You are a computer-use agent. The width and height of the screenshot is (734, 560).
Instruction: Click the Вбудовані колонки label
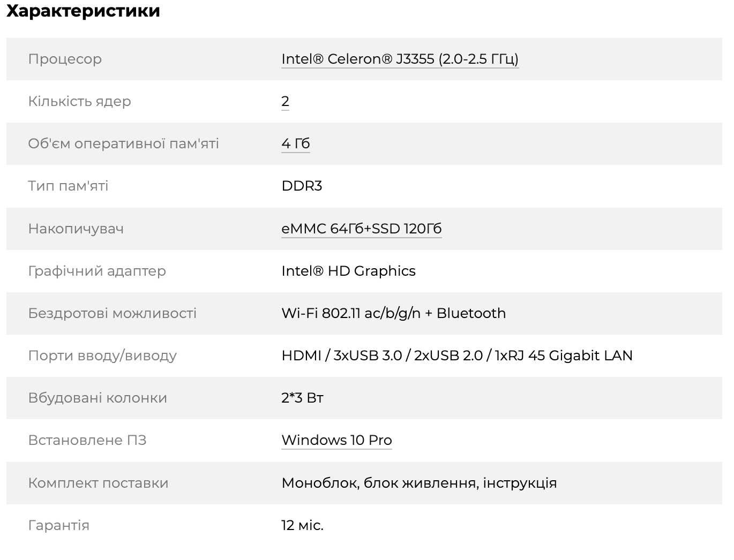click(98, 398)
